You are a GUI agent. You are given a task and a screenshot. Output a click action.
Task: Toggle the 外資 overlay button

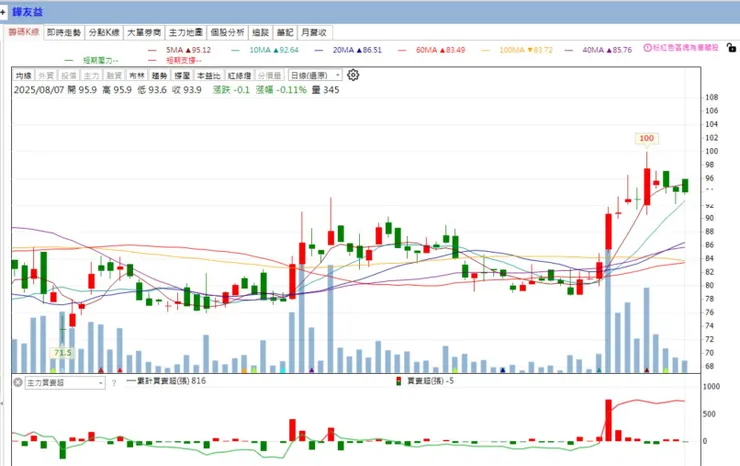click(x=46, y=76)
